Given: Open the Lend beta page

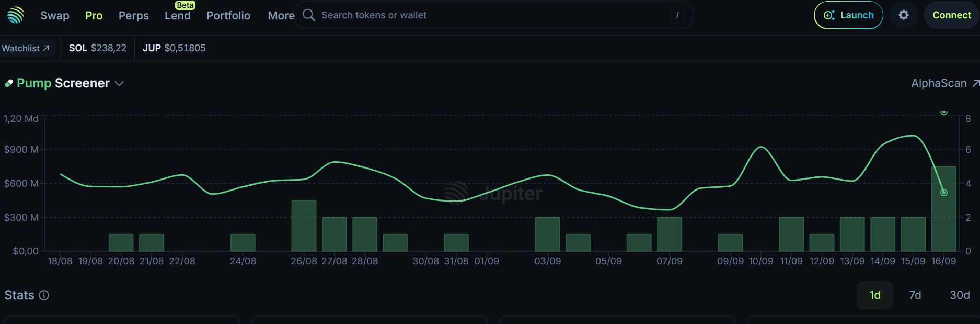Looking at the screenshot, I should [178, 16].
